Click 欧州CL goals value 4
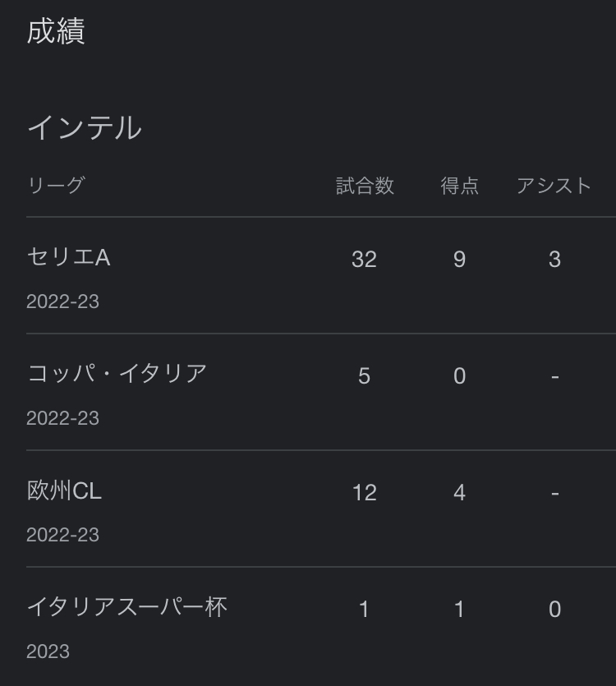The width and height of the screenshot is (616, 686). pos(459,493)
